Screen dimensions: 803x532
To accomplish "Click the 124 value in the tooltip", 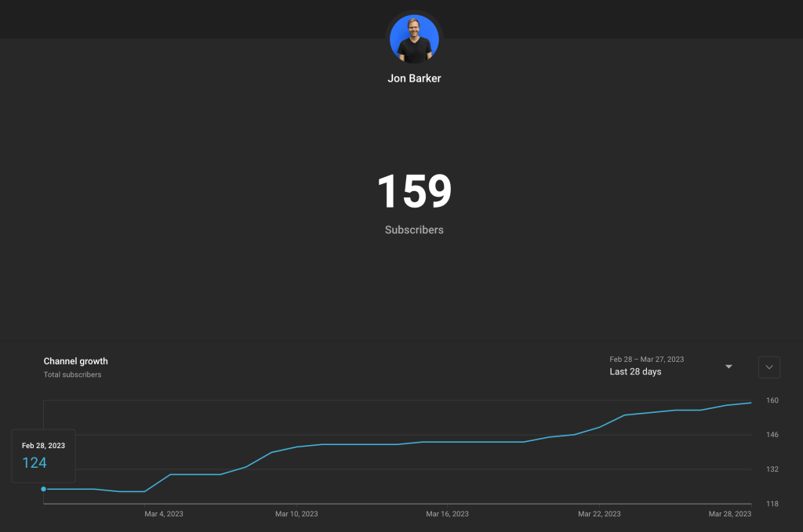I will [35, 463].
